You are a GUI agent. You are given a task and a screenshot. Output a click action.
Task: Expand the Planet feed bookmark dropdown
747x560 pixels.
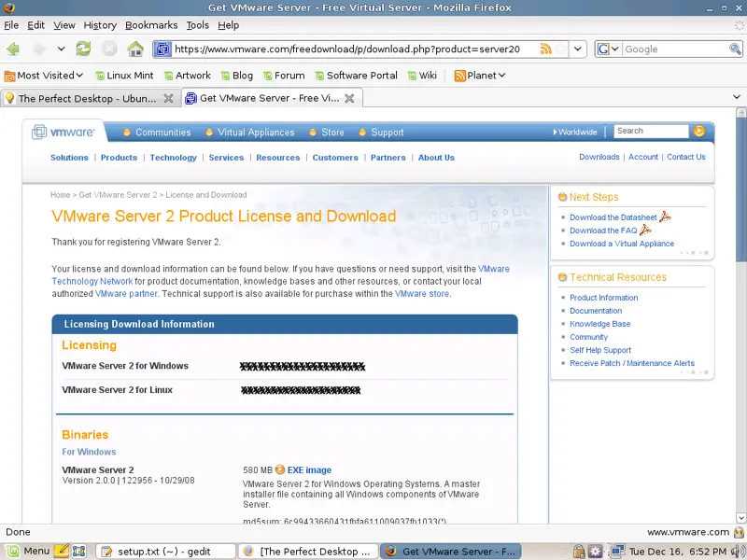click(480, 76)
